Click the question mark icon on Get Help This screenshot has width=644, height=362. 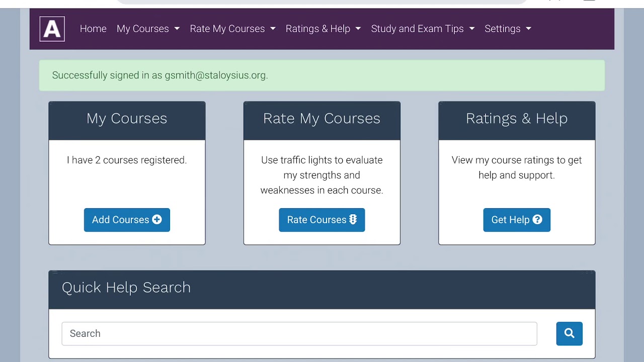pyautogui.click(x=537, y=220)
